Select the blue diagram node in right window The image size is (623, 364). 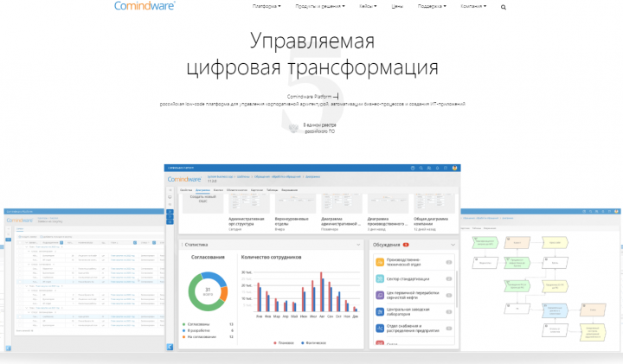[555, 310]
